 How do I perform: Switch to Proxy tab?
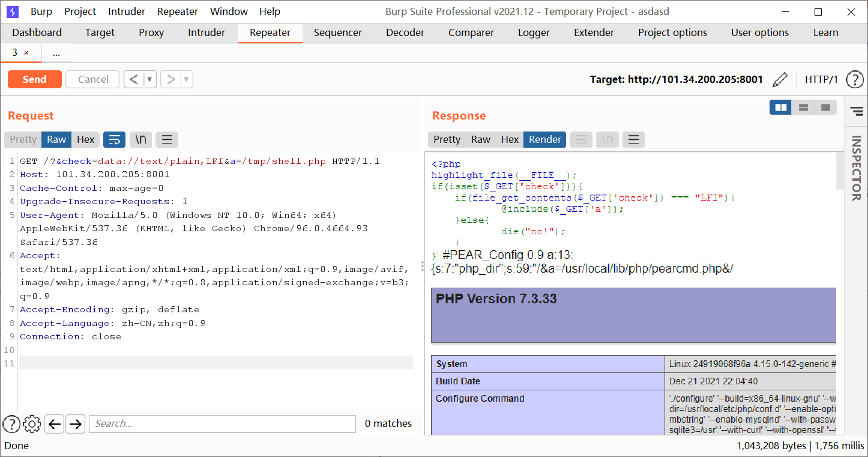point(151,32)
